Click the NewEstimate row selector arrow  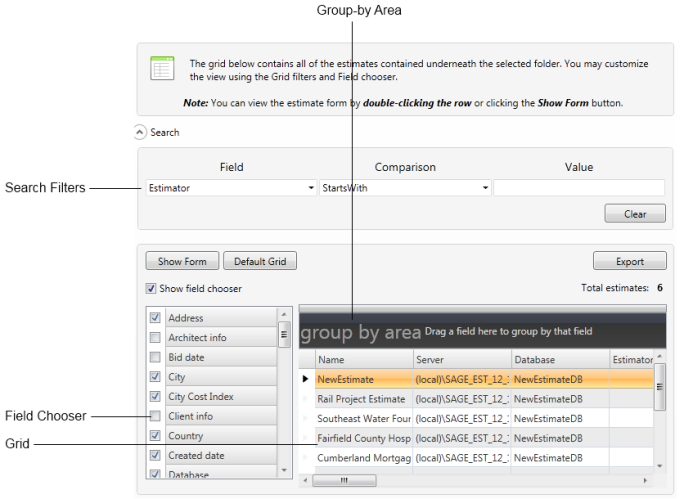306,380
